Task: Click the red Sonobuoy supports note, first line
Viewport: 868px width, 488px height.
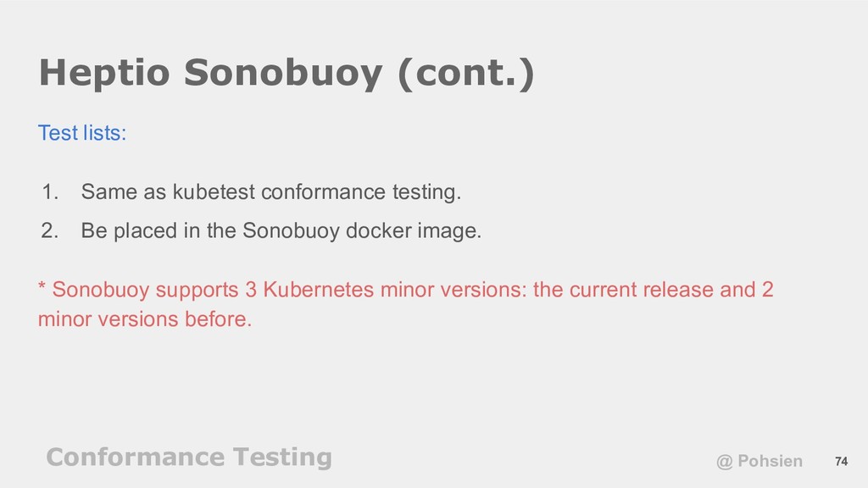Action: pyautogui.click(x=406, y=290)
